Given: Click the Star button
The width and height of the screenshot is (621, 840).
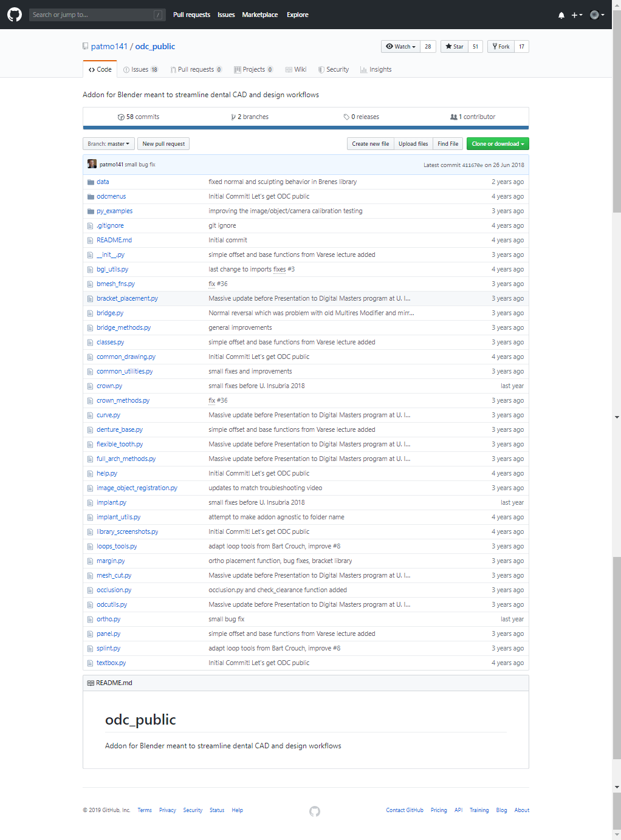Looking at the screenshot, I should click(x=454, y=46).
